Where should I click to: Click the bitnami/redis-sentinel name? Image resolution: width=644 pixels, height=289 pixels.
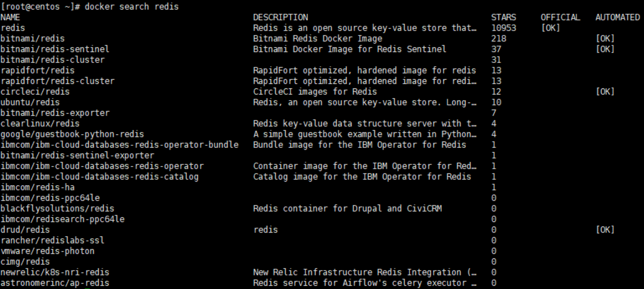(x=55, y=49)
